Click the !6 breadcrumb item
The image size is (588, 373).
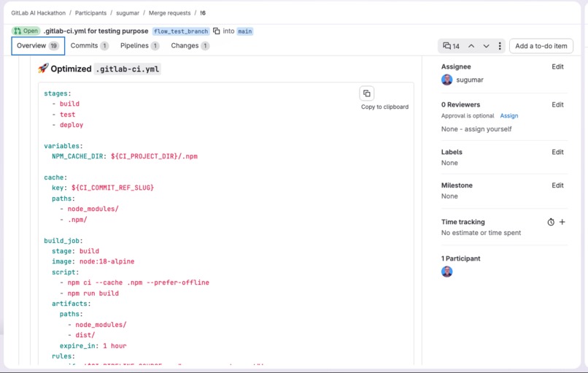[203, 13]
